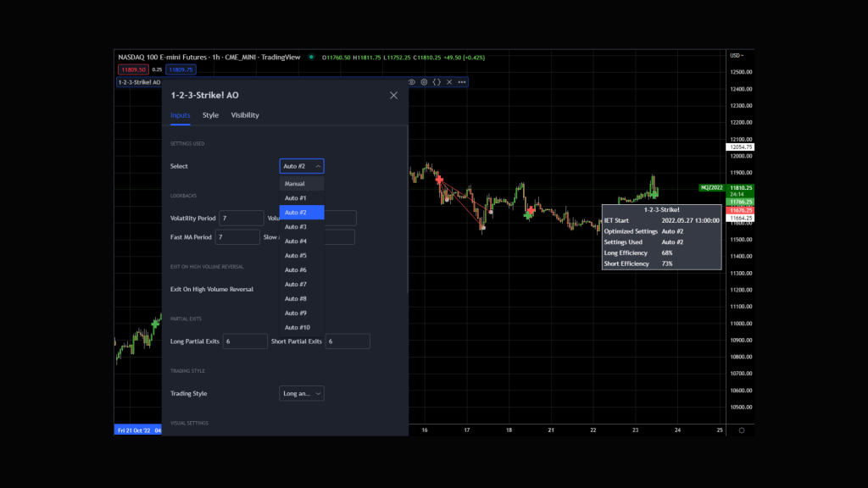Choose highlighted Auto #2 option in list
The image size is (868, 488).
tap(302, 213)
